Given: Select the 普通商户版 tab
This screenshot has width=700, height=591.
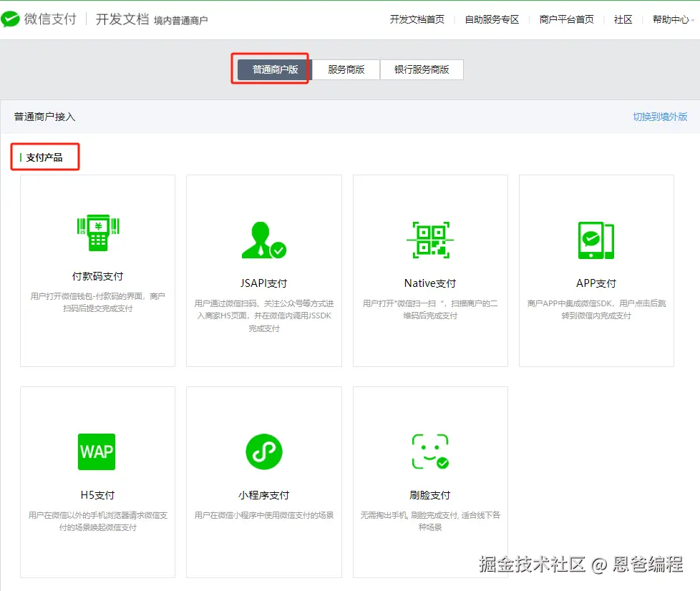Looking at the screenshot, I should pos(270,69).
